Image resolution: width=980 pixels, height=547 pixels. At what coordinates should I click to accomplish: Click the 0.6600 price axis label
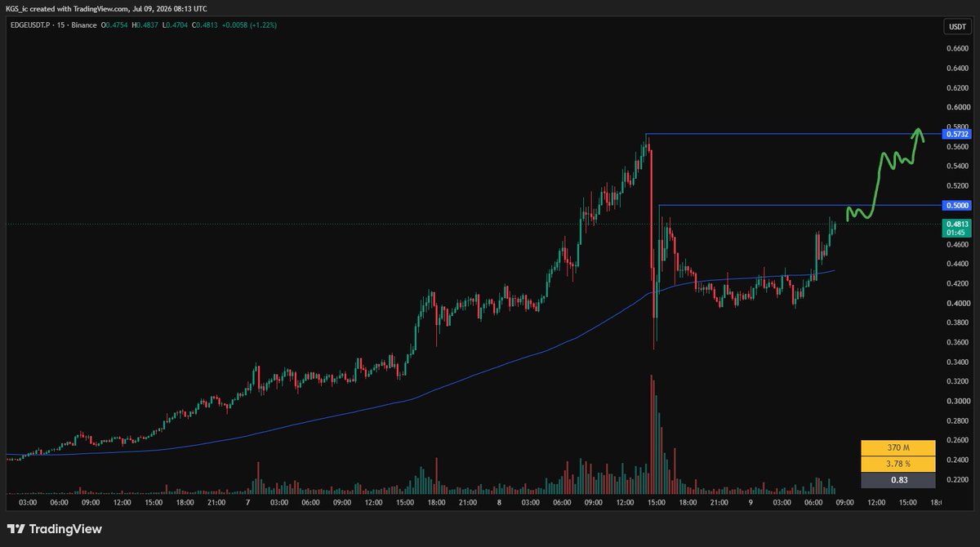click(x=956, y=48)
